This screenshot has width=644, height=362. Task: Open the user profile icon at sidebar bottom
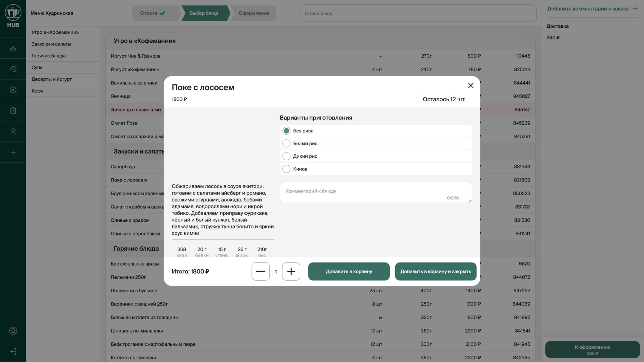[x=13, y=331]
